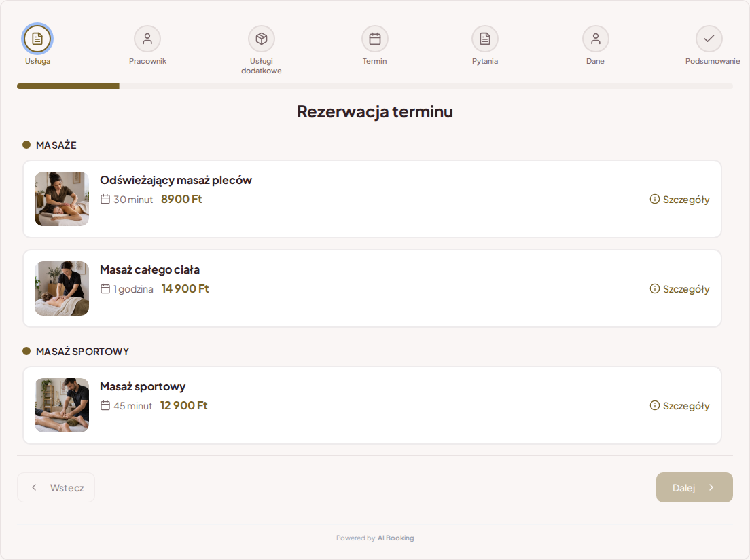The image size is (750, 560).
Task: Choose Odświeżający masaż pleców title
Action: click(176, 180)
